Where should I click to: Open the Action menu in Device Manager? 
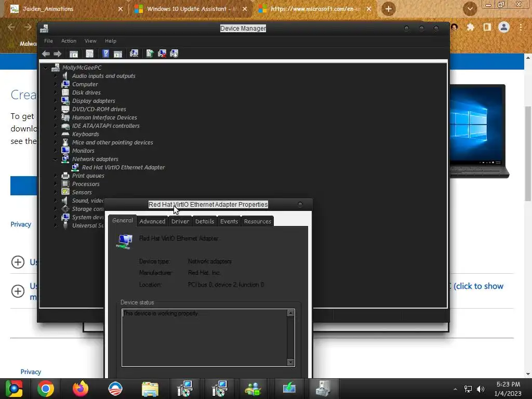pos(69,41)
